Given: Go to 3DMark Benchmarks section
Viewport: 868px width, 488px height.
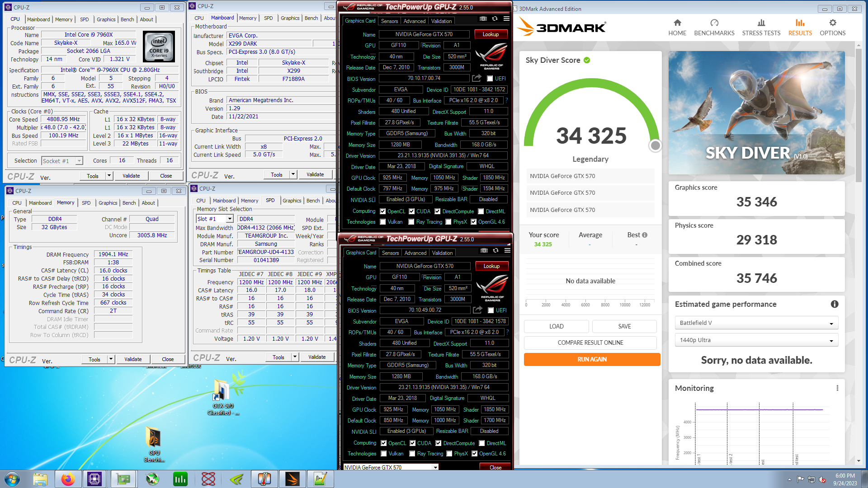Looking at the screenshot, I should [714, 27].
